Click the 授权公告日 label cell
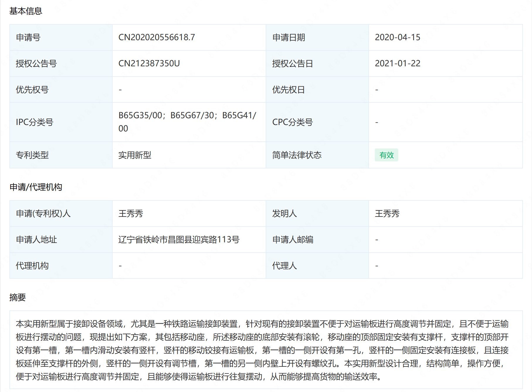 (317, 63)
